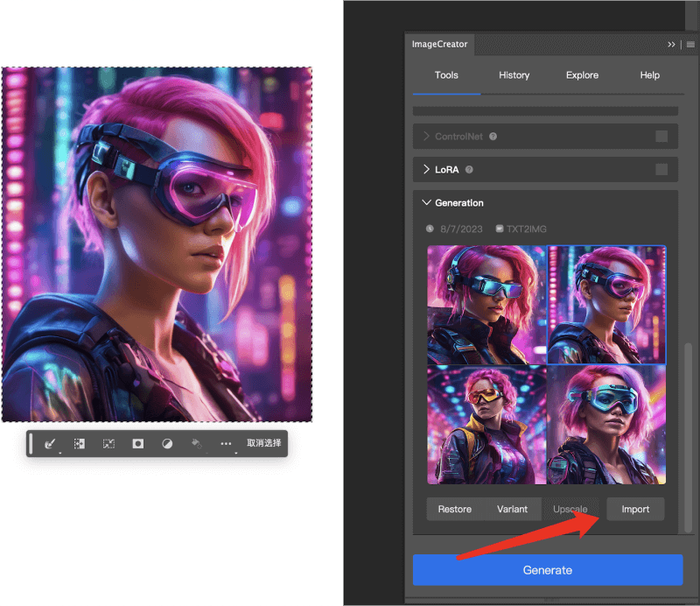Viewport: 700px width, 606px height.
Task: Open the ImageCreator panel menu icon
Action: click(690, 44)
